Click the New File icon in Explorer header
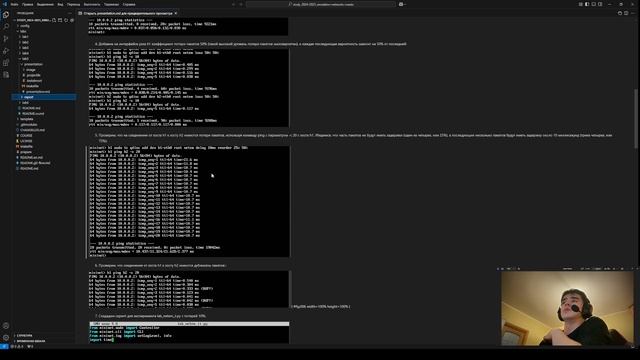 coord(54,20)
